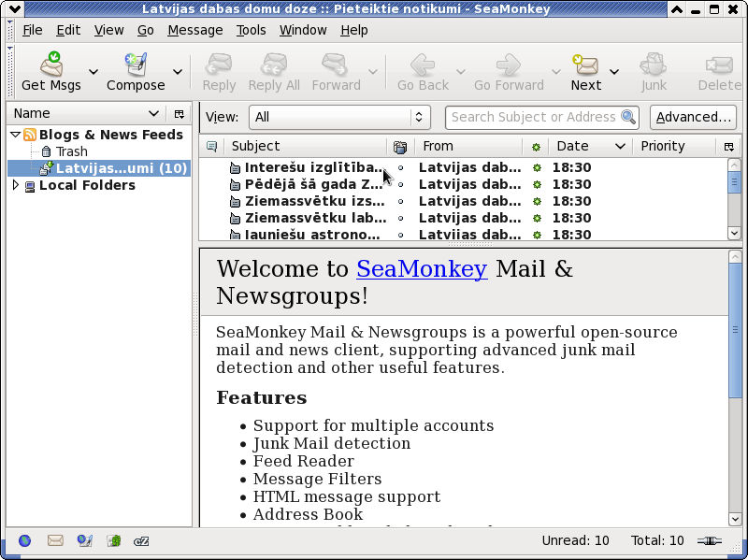Click the search magnifier icon
The image size is (748, 560).
tap(628, 116)
